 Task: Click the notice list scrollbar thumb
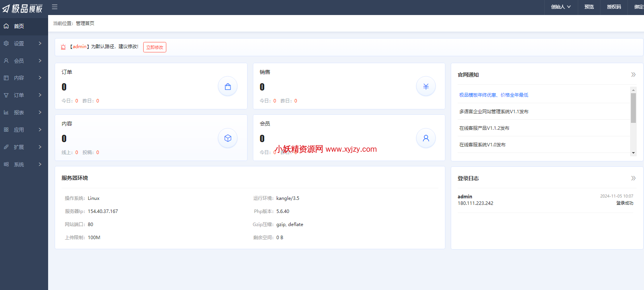point(633,108)
